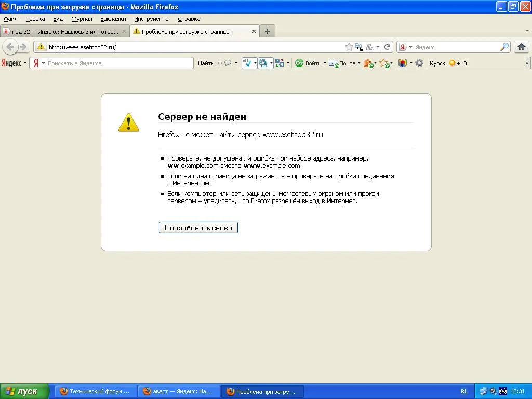Click the warning site identity icon in address bar
The height and width of the screenshot is (399, 532).
click(41, 47)
